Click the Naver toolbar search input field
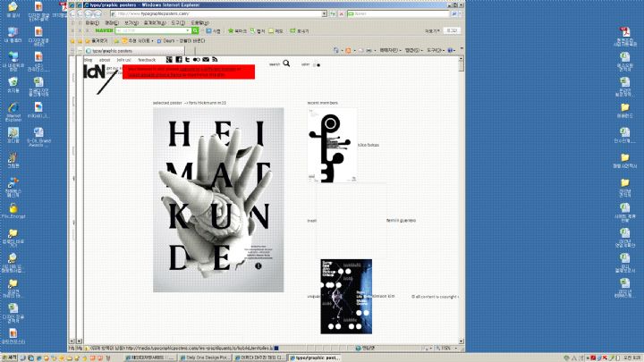This screenshot has height=362, width=644. 150,30
